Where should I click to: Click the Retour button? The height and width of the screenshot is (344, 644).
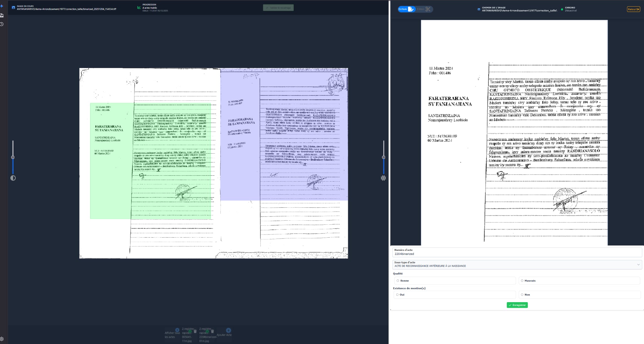(633, 9)
